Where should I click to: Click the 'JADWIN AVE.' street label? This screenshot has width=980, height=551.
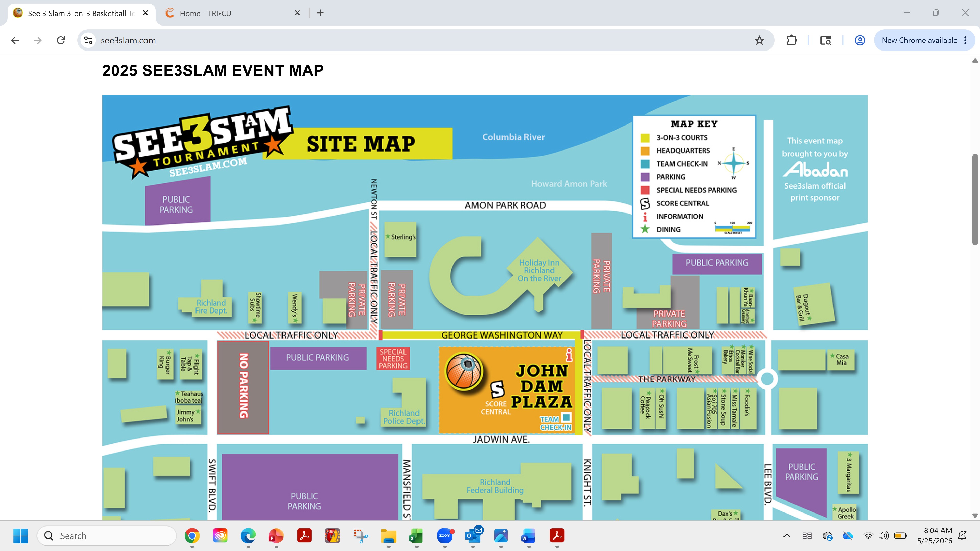point(501,439)
